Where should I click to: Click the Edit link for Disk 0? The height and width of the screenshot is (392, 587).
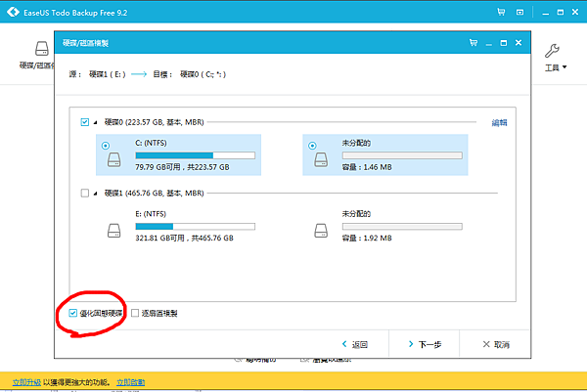499,123
